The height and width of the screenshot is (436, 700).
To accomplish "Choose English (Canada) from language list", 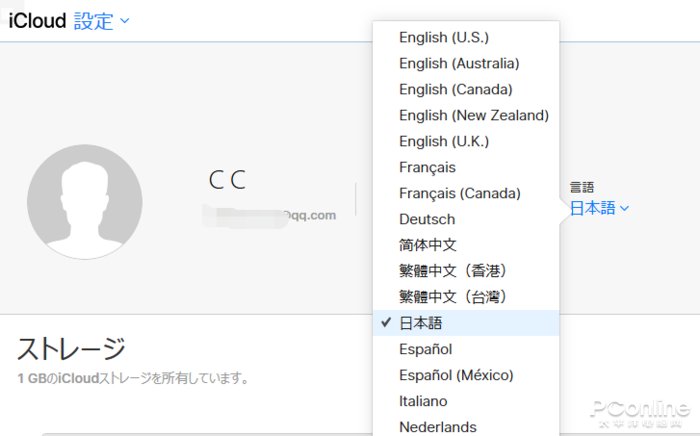I will pos(466,89).
